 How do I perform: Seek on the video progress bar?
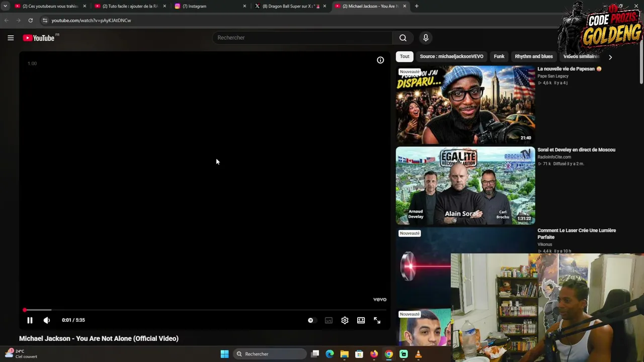[x=205, y=310]
